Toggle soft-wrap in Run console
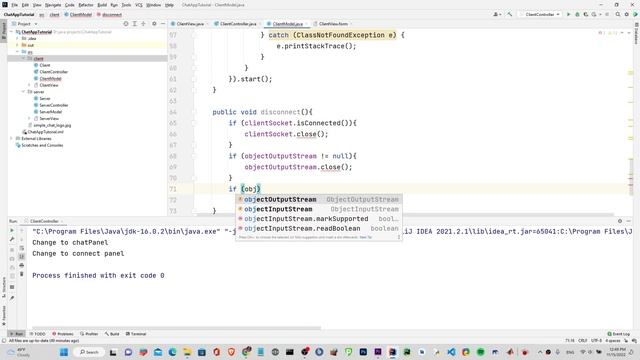The width and height of the screenshot is (640, 360). coord(22,248)
